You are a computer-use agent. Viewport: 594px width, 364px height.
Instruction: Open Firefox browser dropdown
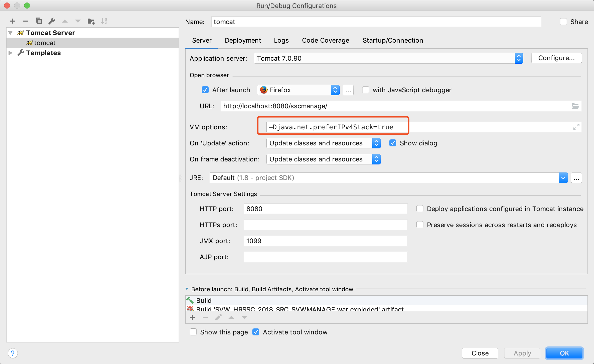[x=298, y=90]
